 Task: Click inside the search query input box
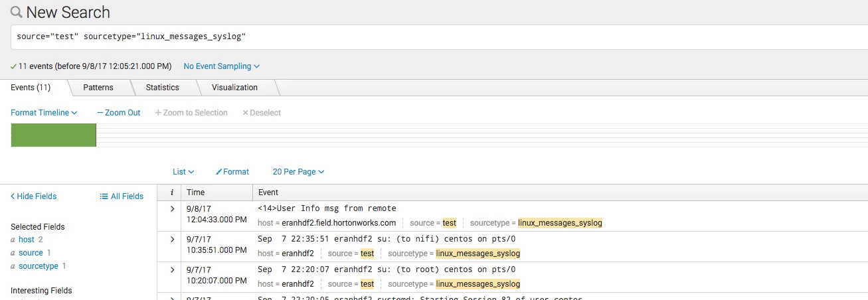439,37
